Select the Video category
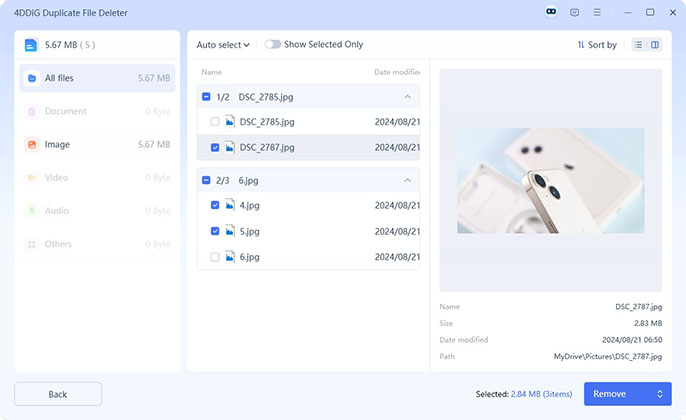 click(x=97, y=178)
